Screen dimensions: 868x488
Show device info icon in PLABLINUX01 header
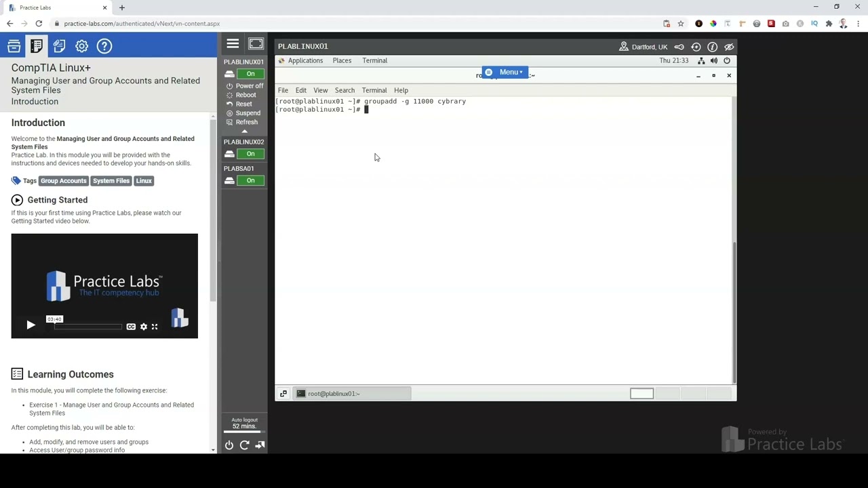tap(712, 47)
